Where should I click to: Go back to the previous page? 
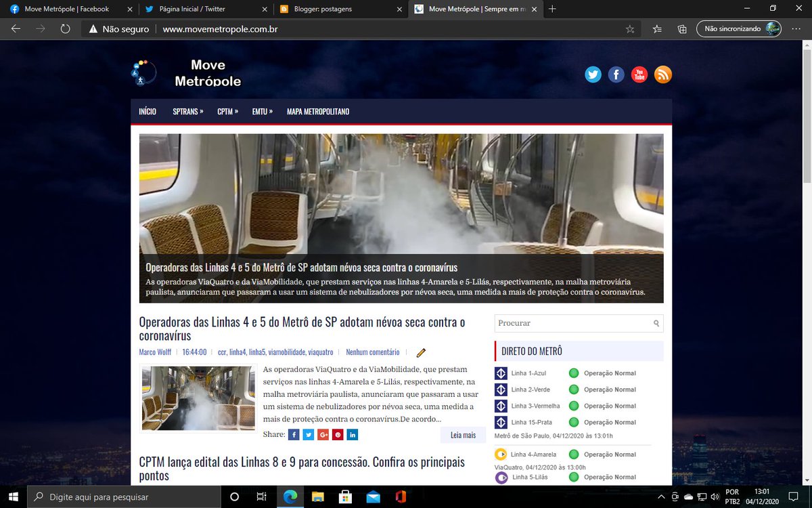16,29
